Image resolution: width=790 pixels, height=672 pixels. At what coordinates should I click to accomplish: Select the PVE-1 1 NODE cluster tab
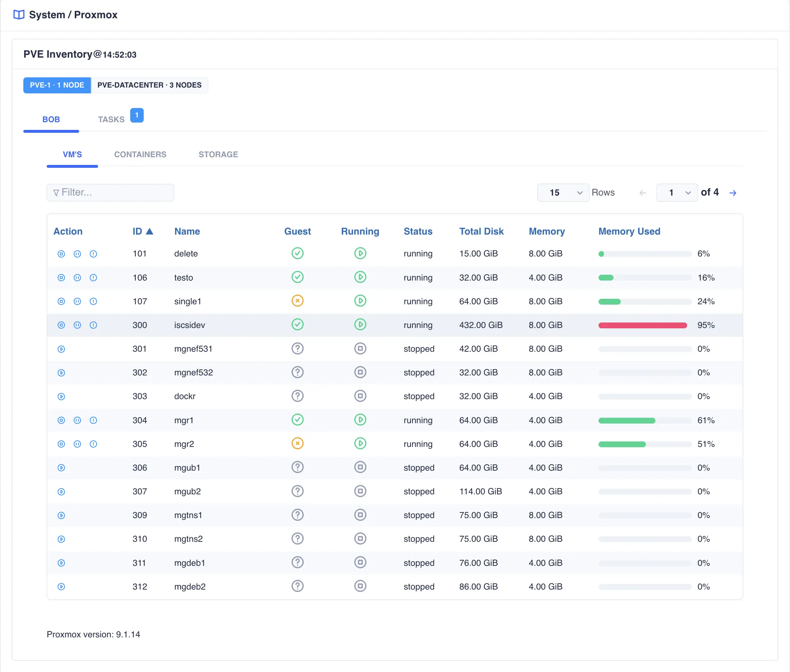coord(57,85)
